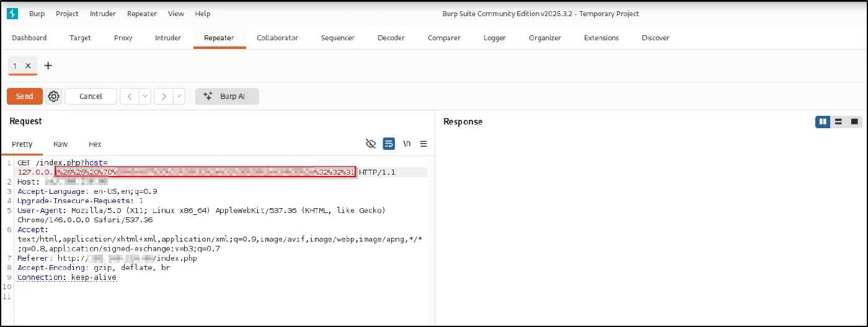This screenshot has height=327, width=868.
Task: Switch to the Discover tab
Action: [x=655, y=38]
